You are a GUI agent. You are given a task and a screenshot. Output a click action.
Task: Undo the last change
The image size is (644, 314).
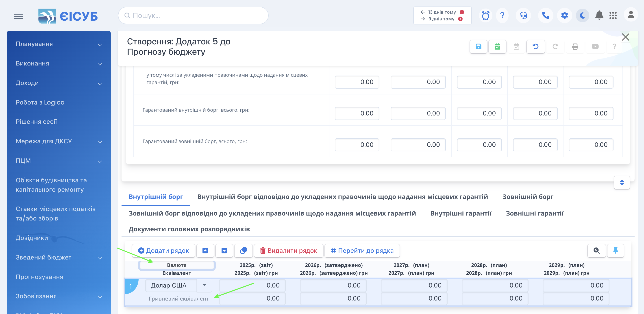point(535,46)
